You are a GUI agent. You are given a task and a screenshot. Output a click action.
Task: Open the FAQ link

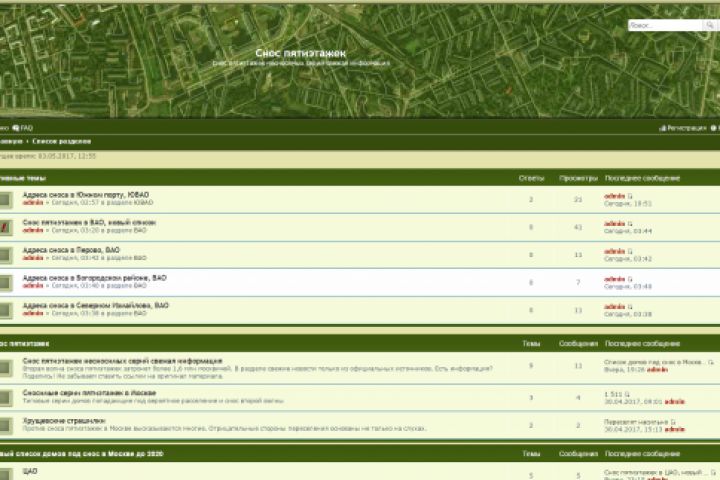[26, 128]
